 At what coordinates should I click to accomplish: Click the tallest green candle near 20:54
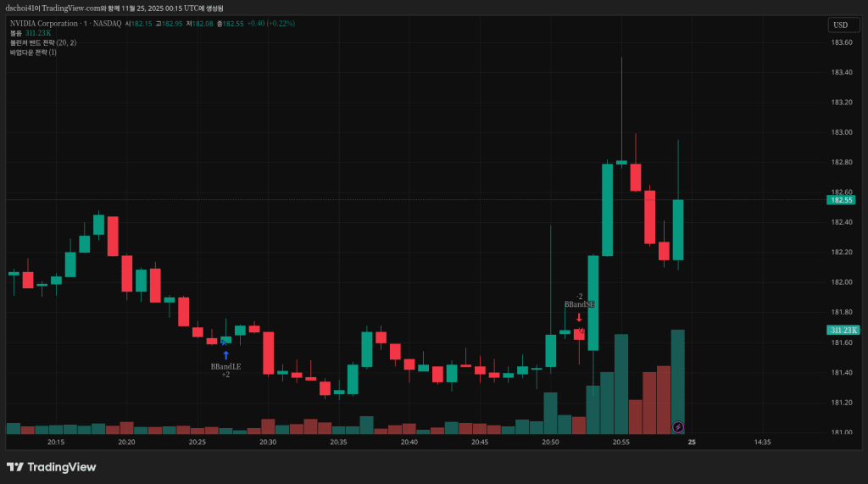click(607, 209)
